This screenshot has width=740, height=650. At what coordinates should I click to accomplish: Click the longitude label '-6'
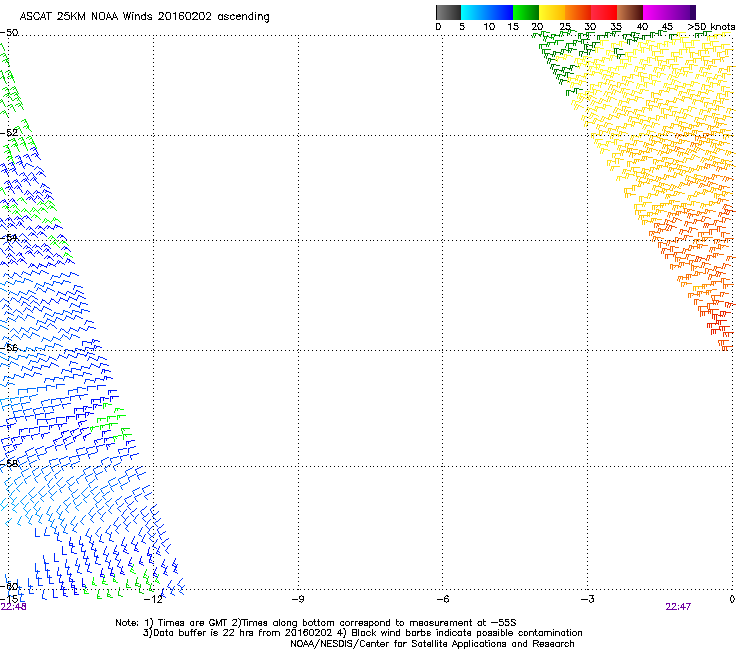[x=442, y=599]
